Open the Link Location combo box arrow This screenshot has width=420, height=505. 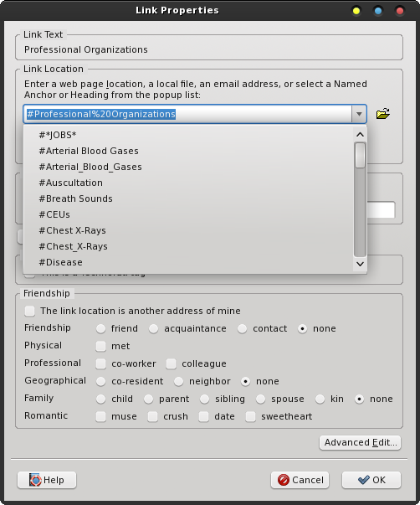tap(359, 114)
